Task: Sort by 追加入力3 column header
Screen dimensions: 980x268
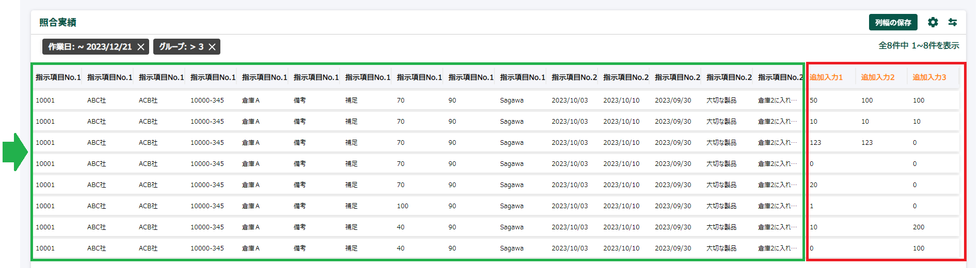Action: (929, 77)
